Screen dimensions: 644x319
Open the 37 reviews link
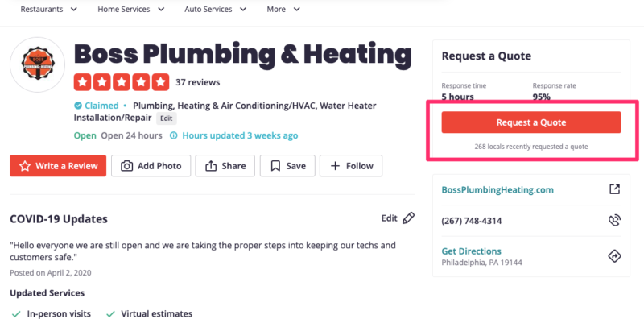click(x=197, y=82)
